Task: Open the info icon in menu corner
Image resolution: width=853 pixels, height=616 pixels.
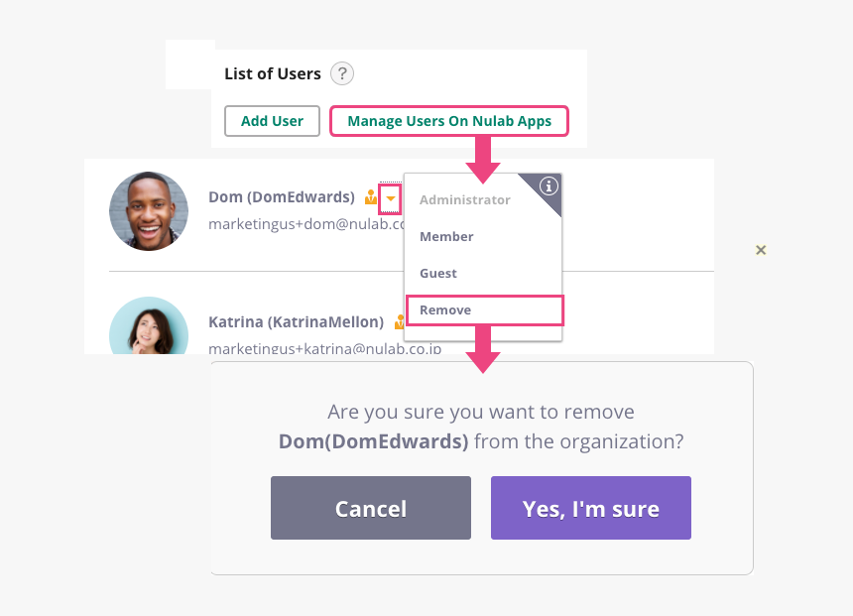Action: [548, 185]
